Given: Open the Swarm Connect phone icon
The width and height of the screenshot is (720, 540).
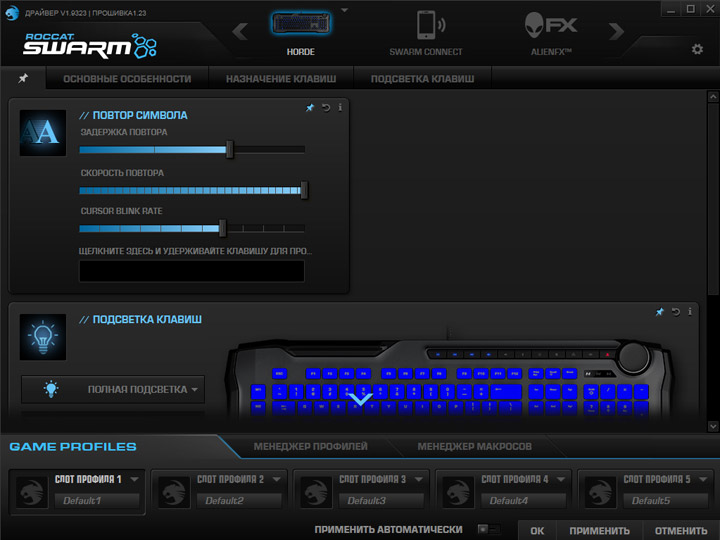Looking at the screenshot, I should pos(430,25).
